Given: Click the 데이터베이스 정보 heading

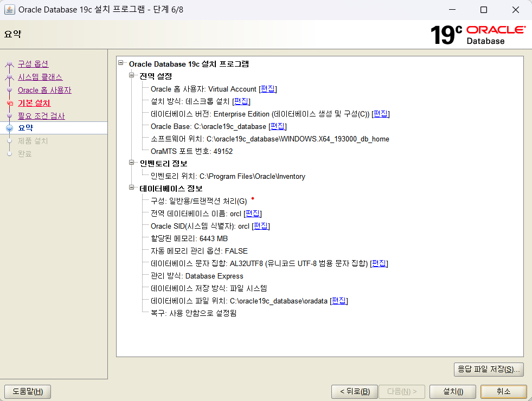Looking at the screenshot, I should 171,189.
